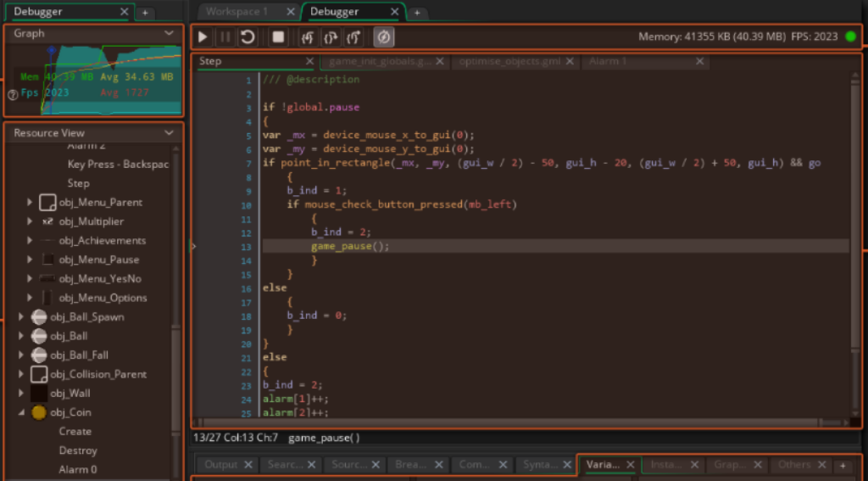The height and width of the screenshot is (481, 868).
Task: Expand obj_Wall tree node
Action: (21, 393)
